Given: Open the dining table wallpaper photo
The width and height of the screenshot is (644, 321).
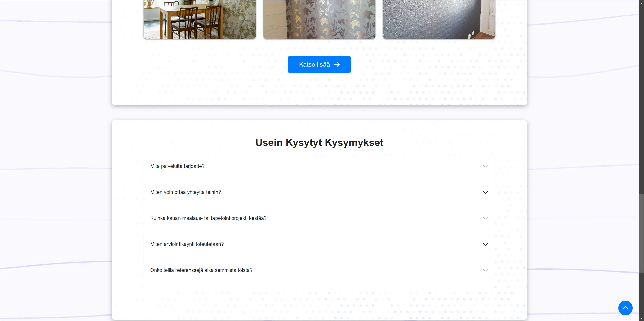Looking at the screenshot, I should pyautogui.click(x=200, y=19).
